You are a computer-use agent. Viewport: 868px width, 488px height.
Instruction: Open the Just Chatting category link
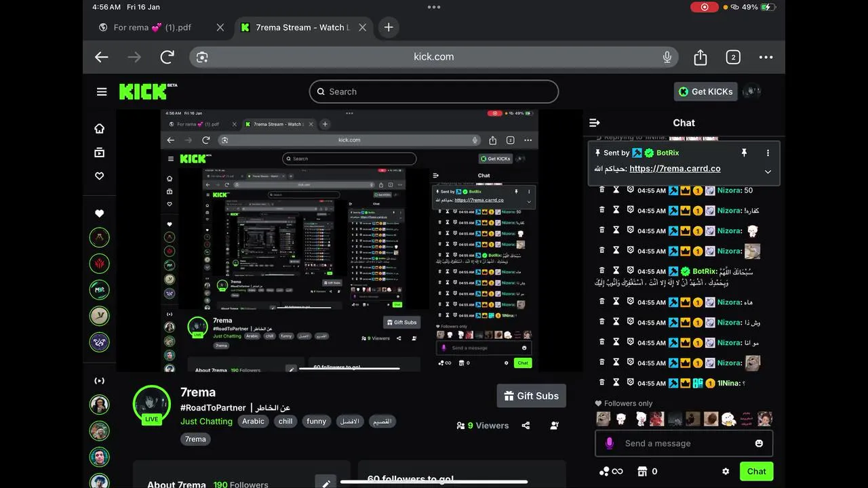[x=206, y=421]
